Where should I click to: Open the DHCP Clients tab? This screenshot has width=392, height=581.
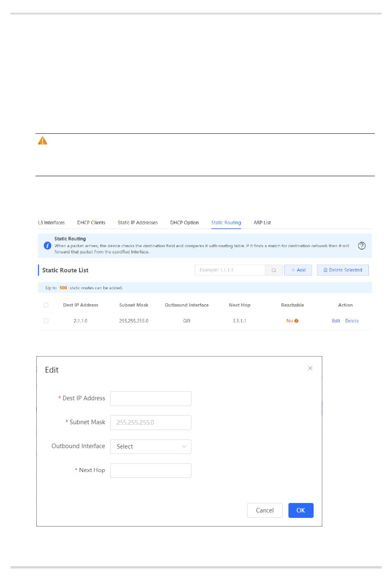tap(91, 223)
